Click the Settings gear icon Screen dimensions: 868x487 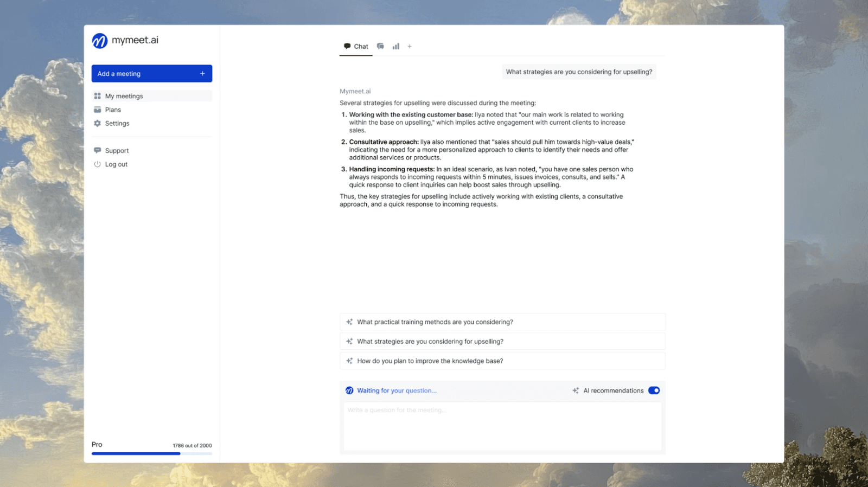click(x=98, y=123)
